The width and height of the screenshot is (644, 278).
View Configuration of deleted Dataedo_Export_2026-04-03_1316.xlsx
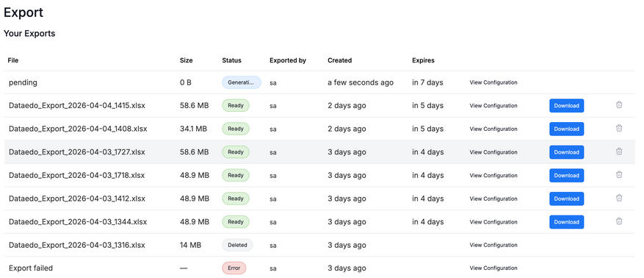(x=493, y=245)
